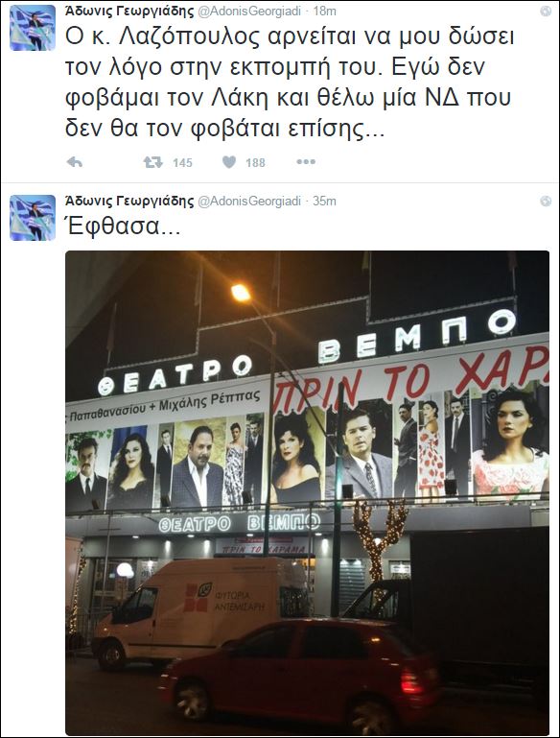
Task: Open the tweet text starting Ο κ. Λαζόπουλος
Action: [x=290, y=82]
